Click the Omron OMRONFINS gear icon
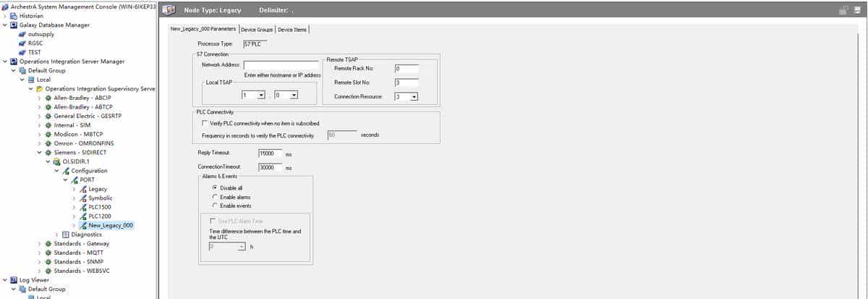 coord(48,143)
